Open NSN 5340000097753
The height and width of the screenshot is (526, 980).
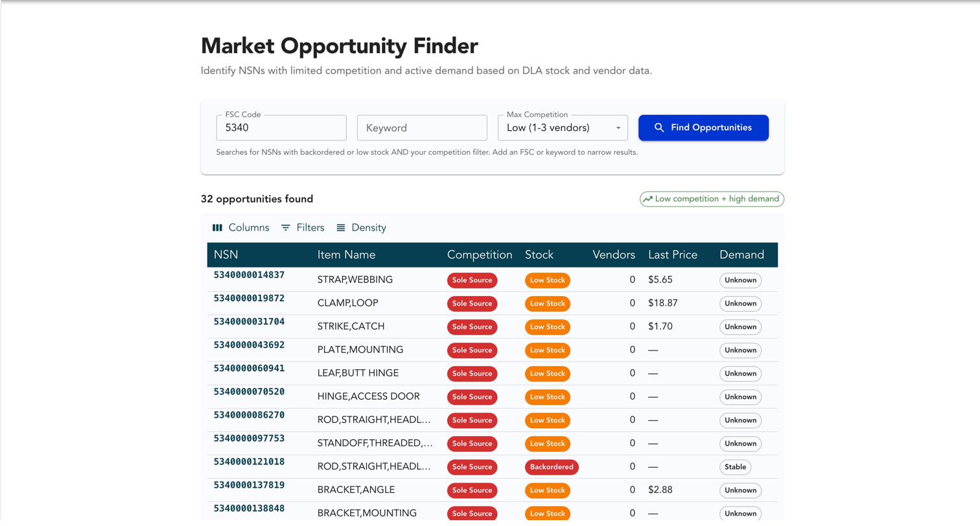[x=249, y=438]
